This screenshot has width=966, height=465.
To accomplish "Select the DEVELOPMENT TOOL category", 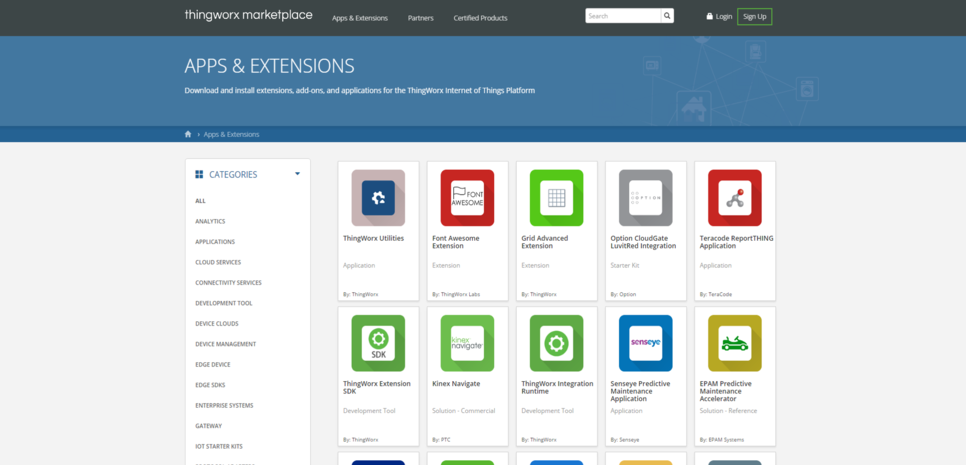I will pyautogui.click(x=224, y=303).
